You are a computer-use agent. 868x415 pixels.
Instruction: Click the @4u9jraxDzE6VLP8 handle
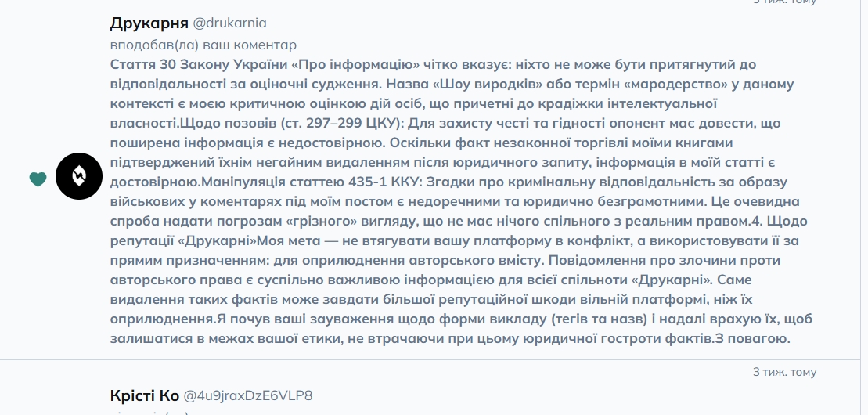[x=248, y=395]
